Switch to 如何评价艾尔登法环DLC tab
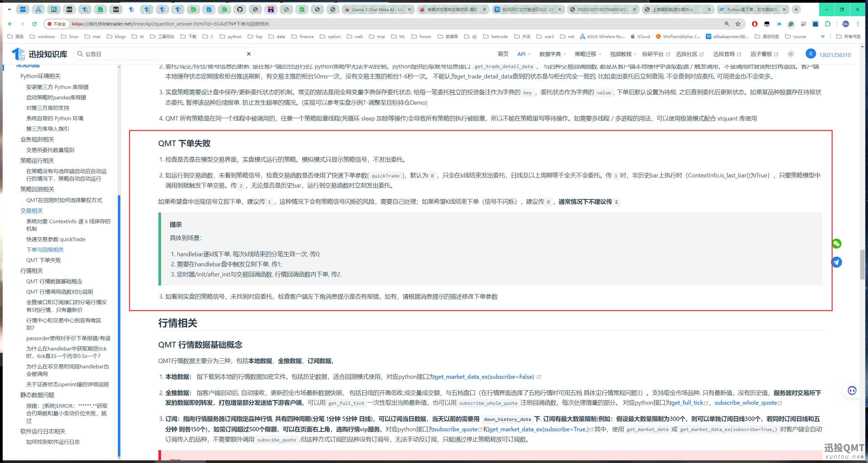The height and width of the screenshot is (463, 868). pos(528,9)
